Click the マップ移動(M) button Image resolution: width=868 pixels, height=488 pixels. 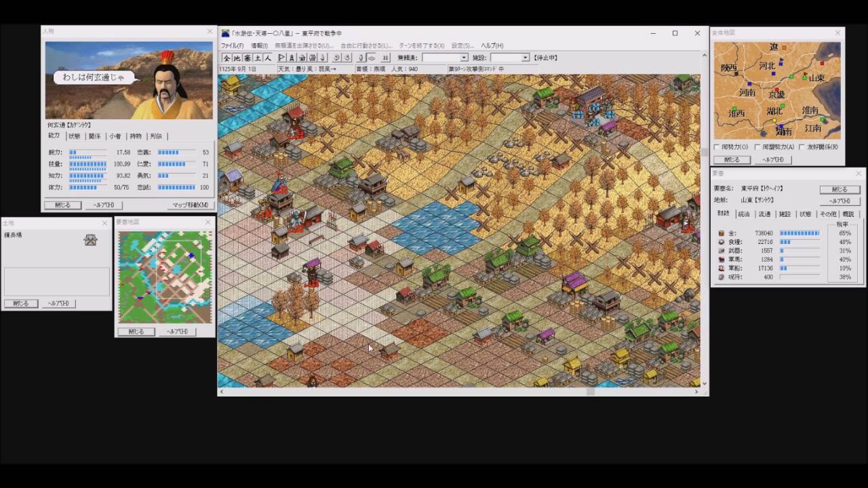coord(191,205)
